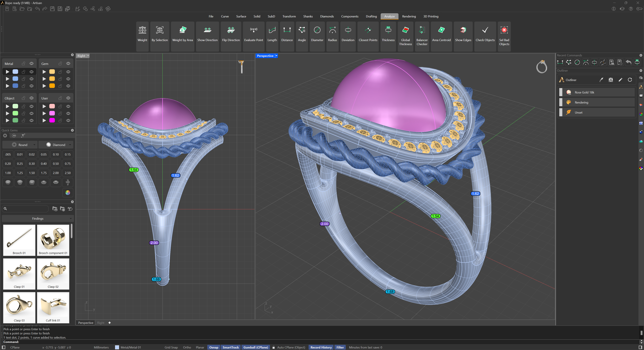Expand the Findings library dropdown
644x350 pixels.
(38, 218)
